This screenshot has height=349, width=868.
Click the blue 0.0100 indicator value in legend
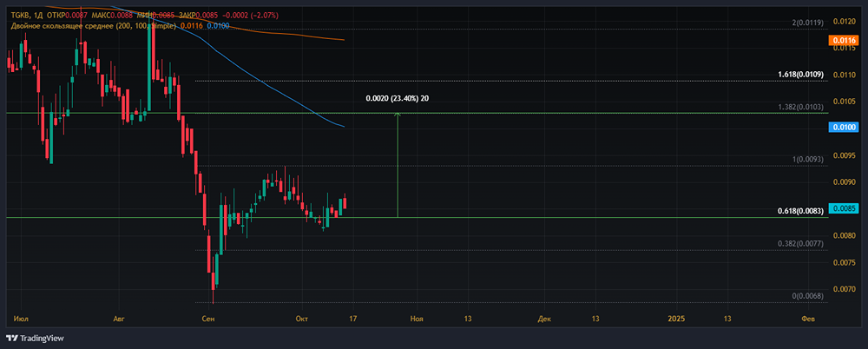tap(217, 26)
